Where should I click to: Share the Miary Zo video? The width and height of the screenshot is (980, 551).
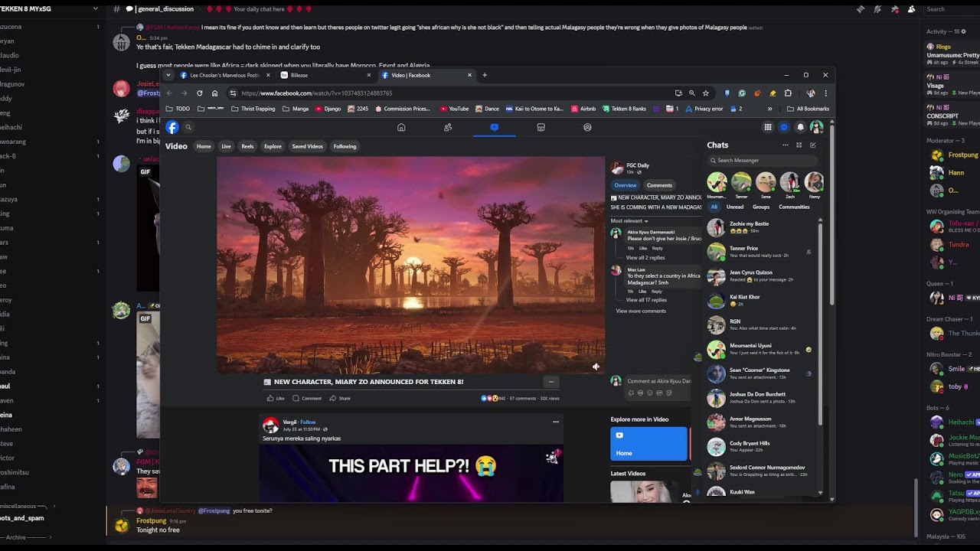pos(340,399)
